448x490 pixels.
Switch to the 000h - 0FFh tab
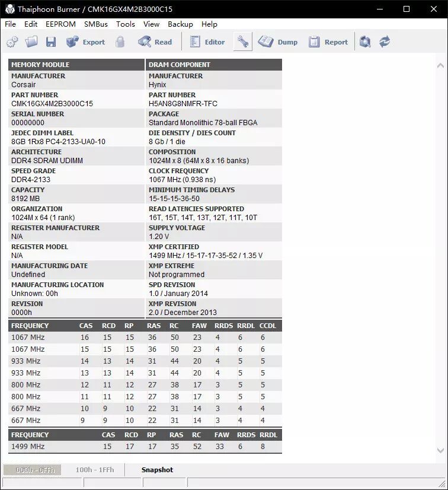[x=32, y=470]
